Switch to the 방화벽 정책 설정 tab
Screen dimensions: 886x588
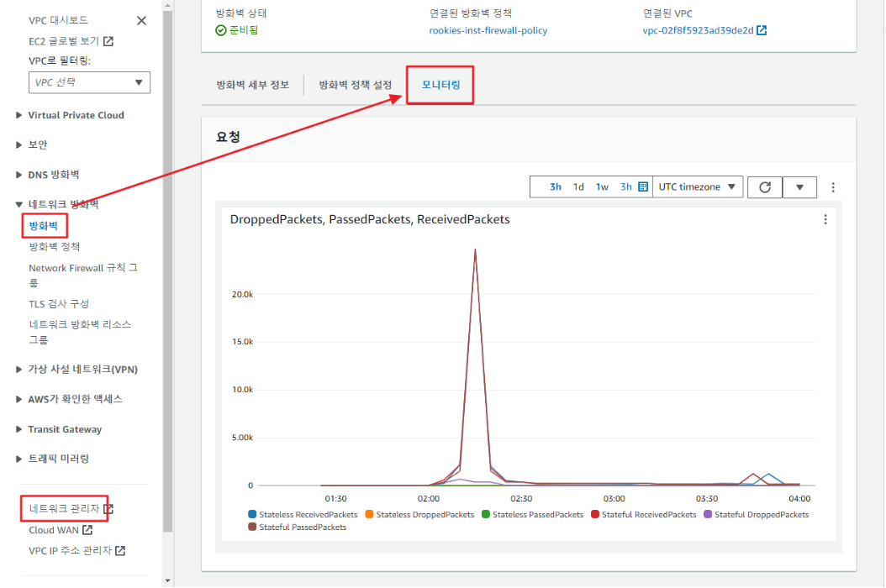pyautogui.click(x=356, y=85)
